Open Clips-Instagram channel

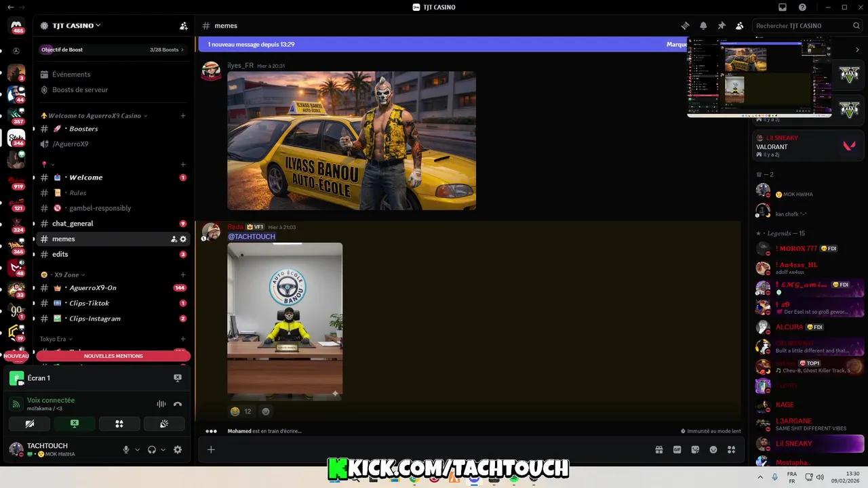pyautogui.click(x=112, y=319)
